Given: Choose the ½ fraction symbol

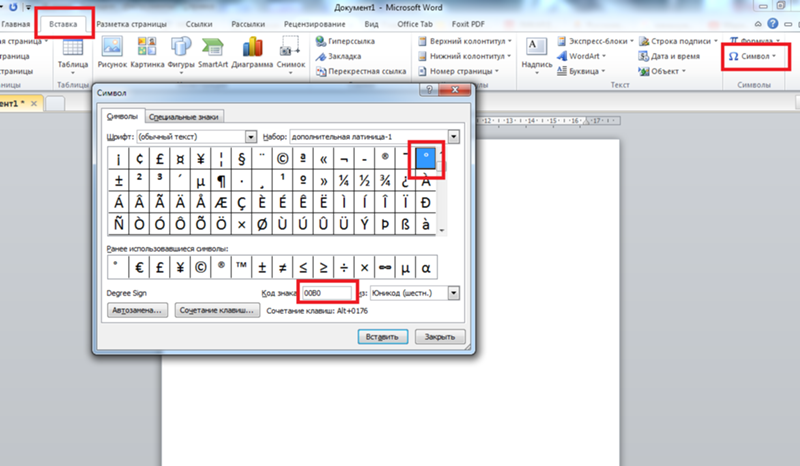Looking at the screenshot, I should coord(364,181).
